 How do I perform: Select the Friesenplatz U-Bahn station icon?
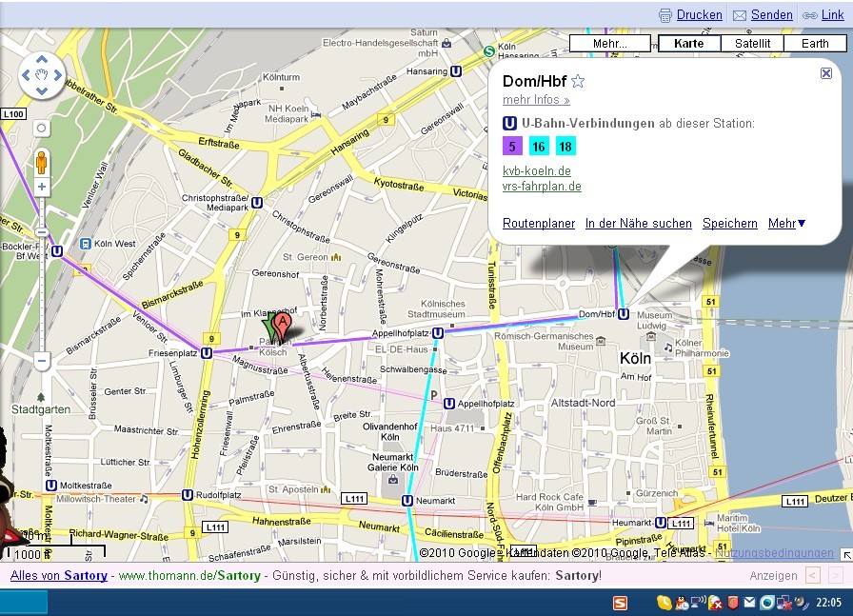tap(207, 353)
